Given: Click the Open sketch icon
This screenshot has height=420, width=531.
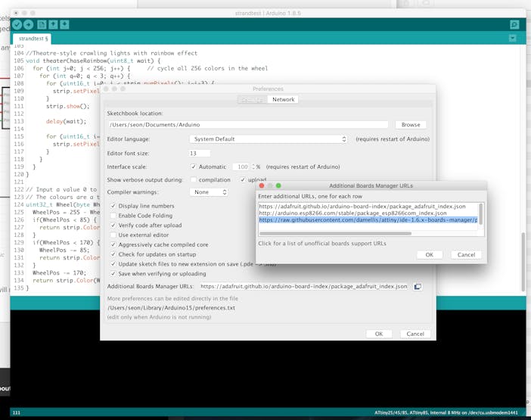Looking at the screenshot, I should click(x=53, y=24).
